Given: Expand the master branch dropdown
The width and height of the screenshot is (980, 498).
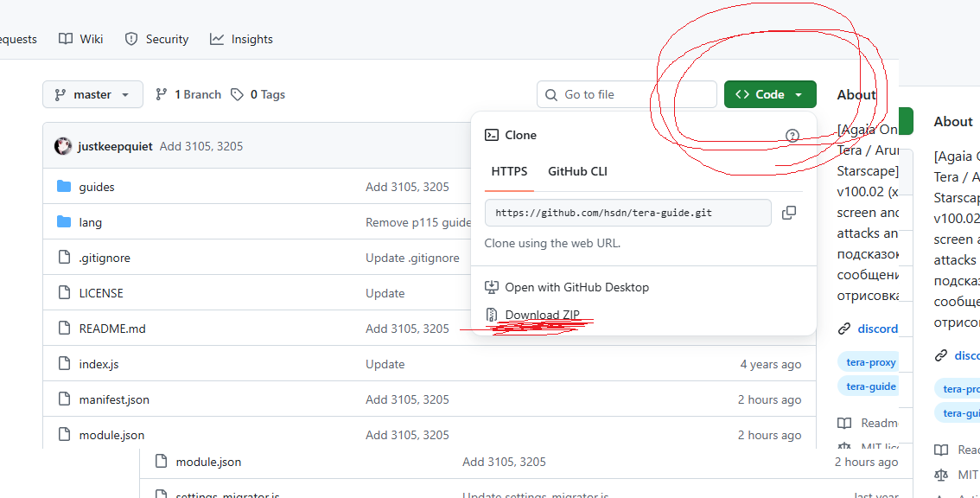Looking at the screenshot, I should pos(92,94).
